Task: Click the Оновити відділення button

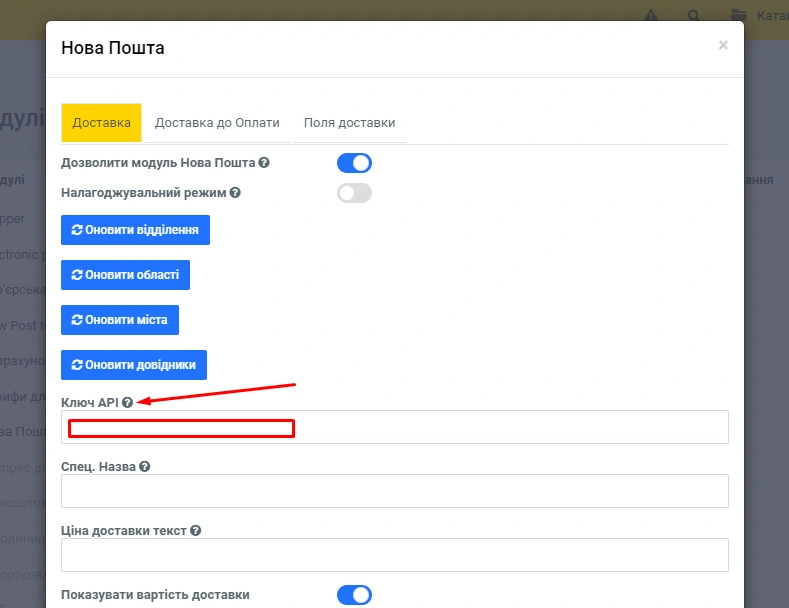Action: point(135,230)
